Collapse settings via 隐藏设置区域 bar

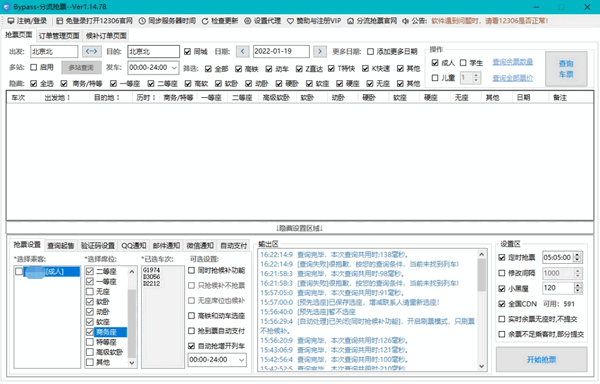300,228
